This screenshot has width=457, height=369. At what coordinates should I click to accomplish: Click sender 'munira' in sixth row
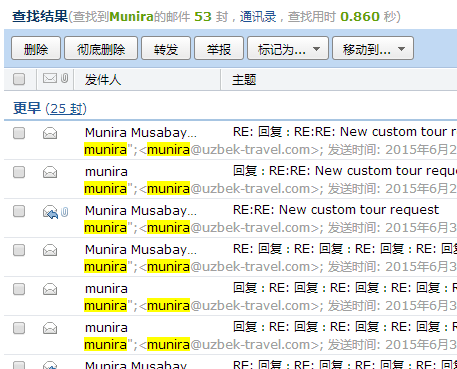(106, 328)
